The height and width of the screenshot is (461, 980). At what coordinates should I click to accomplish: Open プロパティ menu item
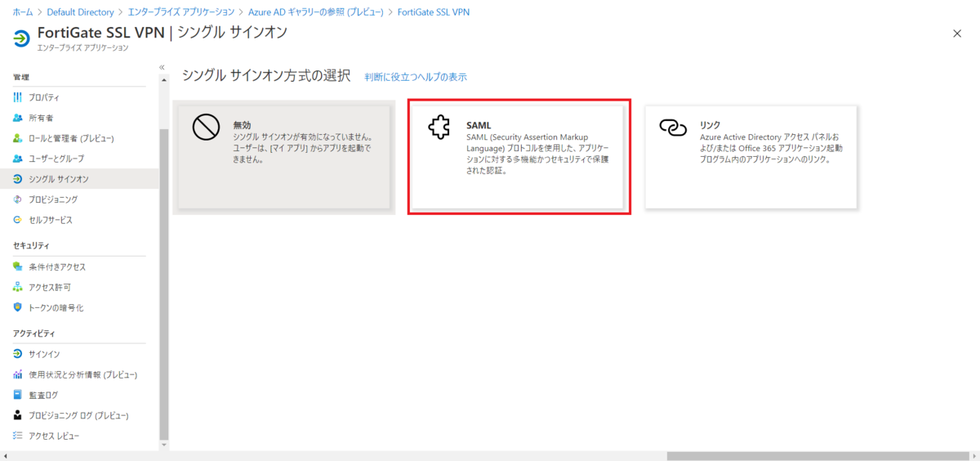[79, 97]
